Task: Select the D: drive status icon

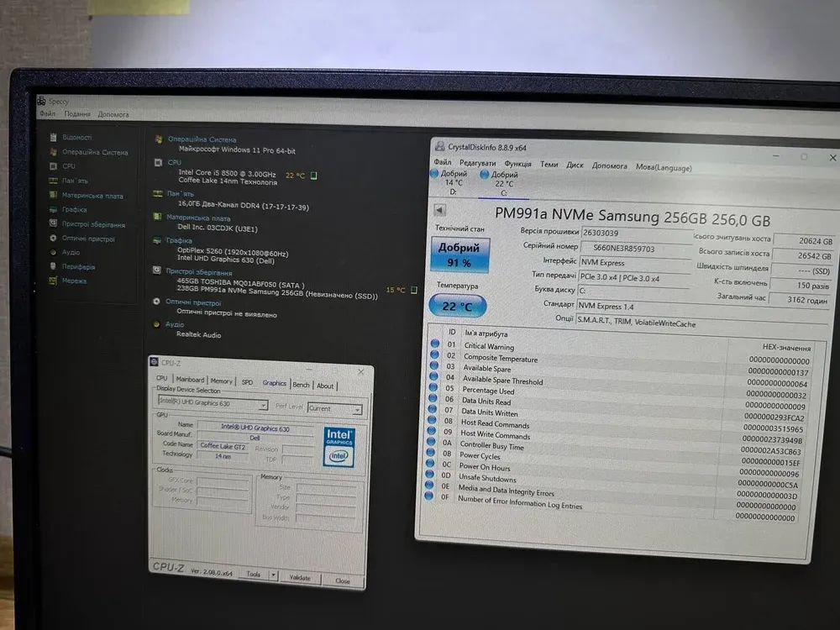Action: coord(434,173)
